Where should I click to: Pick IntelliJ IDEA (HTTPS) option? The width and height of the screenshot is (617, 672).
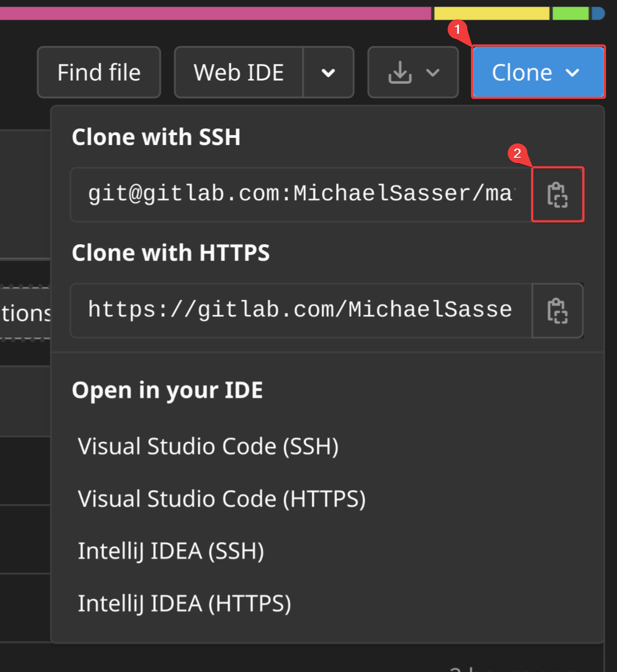184,604
